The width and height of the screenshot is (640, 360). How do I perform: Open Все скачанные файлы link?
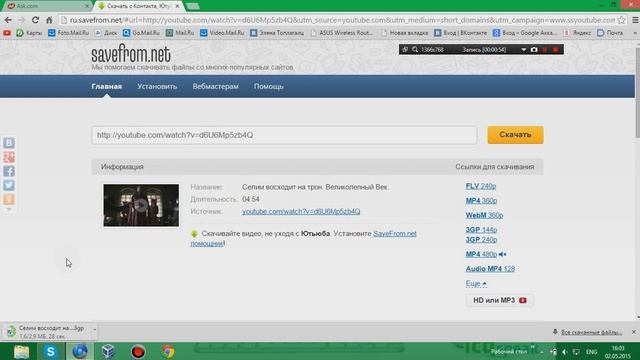[591, 332]
